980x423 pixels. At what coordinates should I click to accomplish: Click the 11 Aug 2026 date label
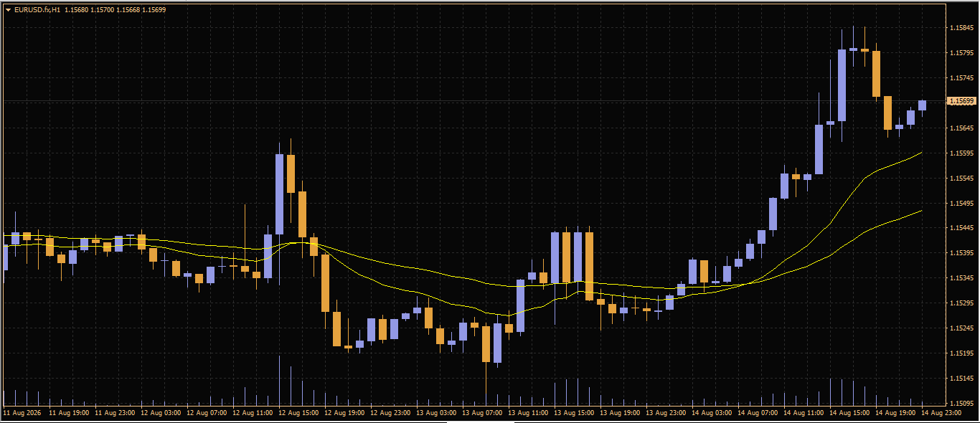point(21,414)
